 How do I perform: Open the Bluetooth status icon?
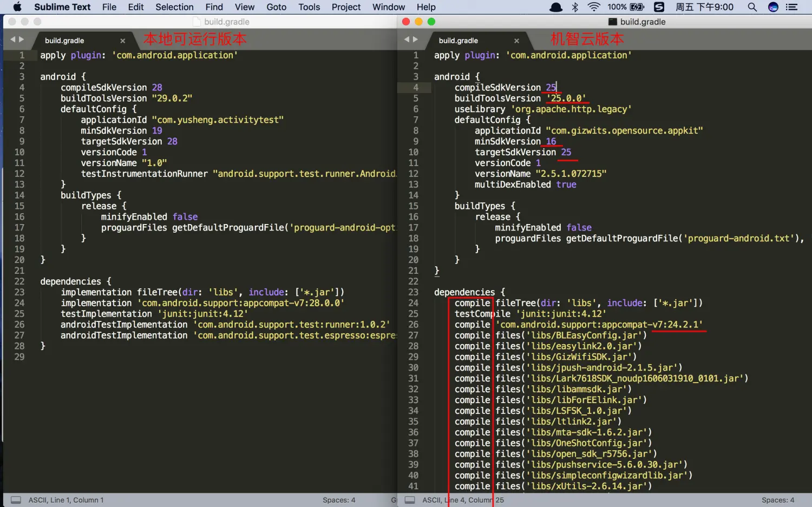coord(575,7)
